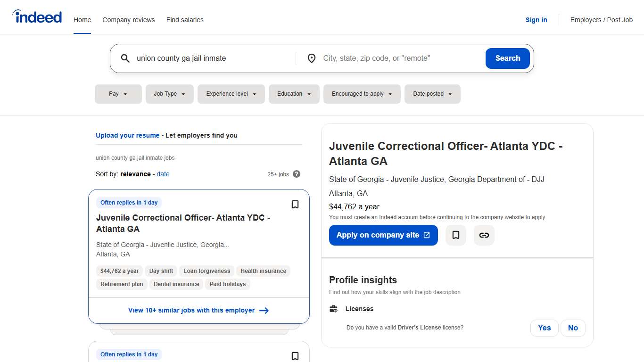Viewport: 644px width, 362px height.
Task: Bookmark the job in the detail panel
Action: click(x=455, y=235)
